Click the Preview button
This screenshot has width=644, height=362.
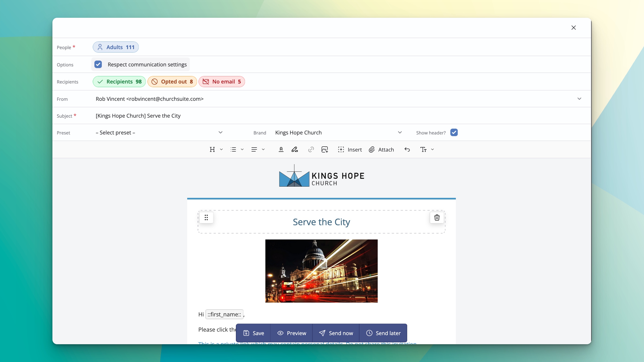coord(292,333)
